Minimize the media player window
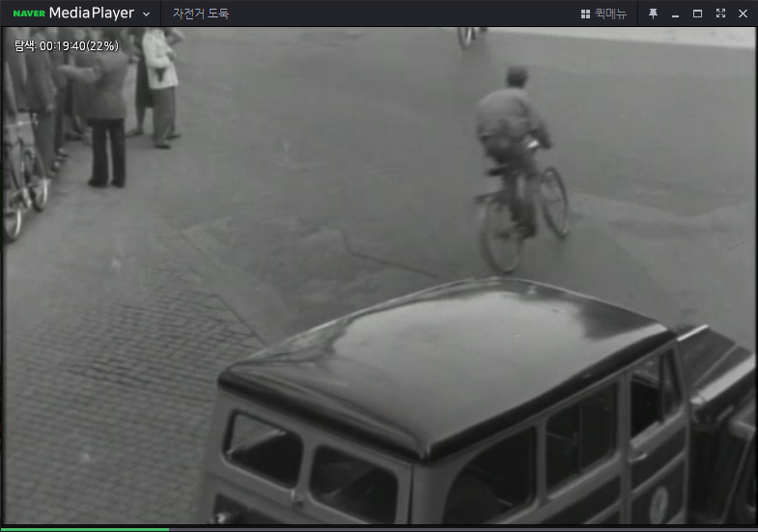Screen dimensions: 758x532 (675, 14)
